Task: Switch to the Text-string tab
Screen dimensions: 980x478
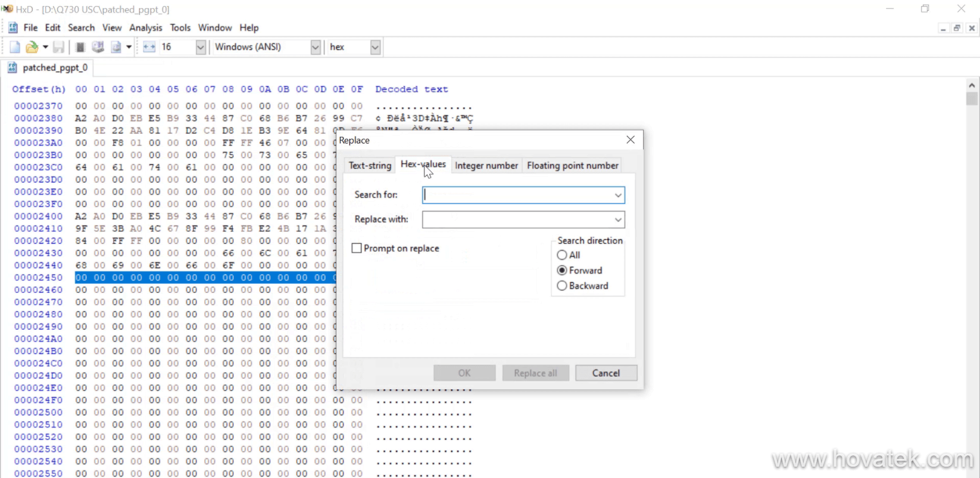Action: [370, 165]
